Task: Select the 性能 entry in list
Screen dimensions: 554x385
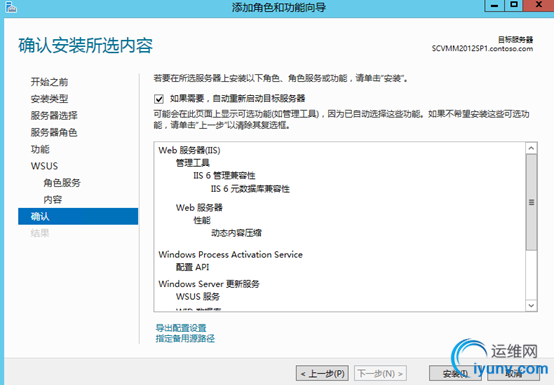Action: 202,220
